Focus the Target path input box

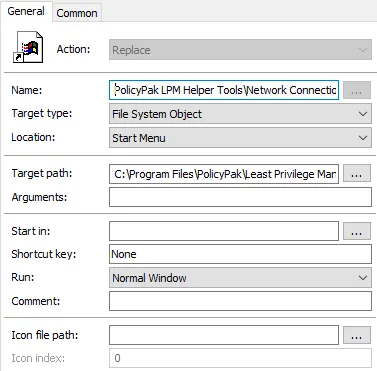(224, 174)
